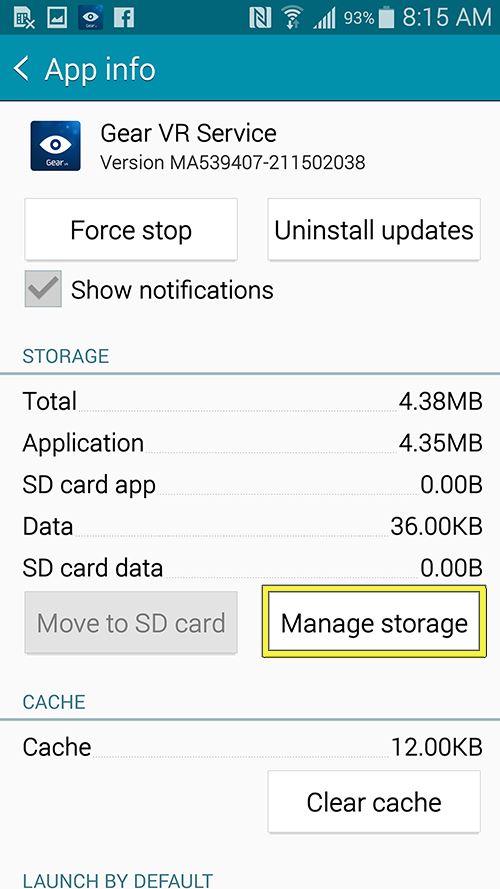The image size is (500, 889).
Task: Tap the Move to SD card button
Action: pyautogui.click(x=131, y=622)
